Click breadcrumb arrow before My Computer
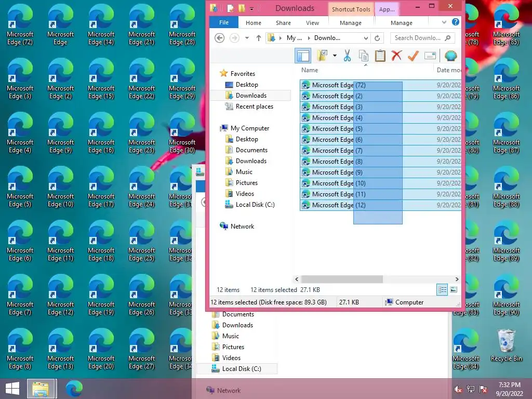The image size is (532, 399). [281, 38]
